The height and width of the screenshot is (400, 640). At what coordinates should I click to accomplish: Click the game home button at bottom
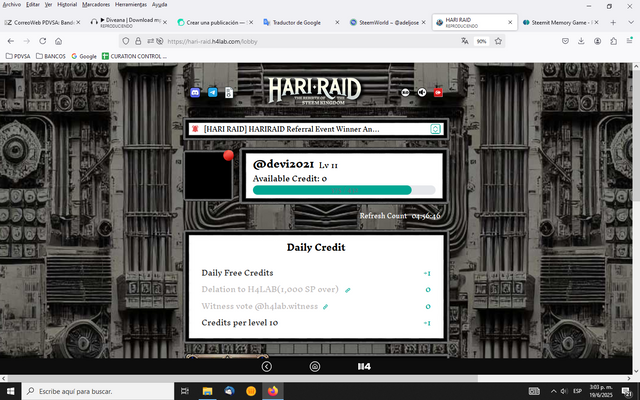[315, 367]
